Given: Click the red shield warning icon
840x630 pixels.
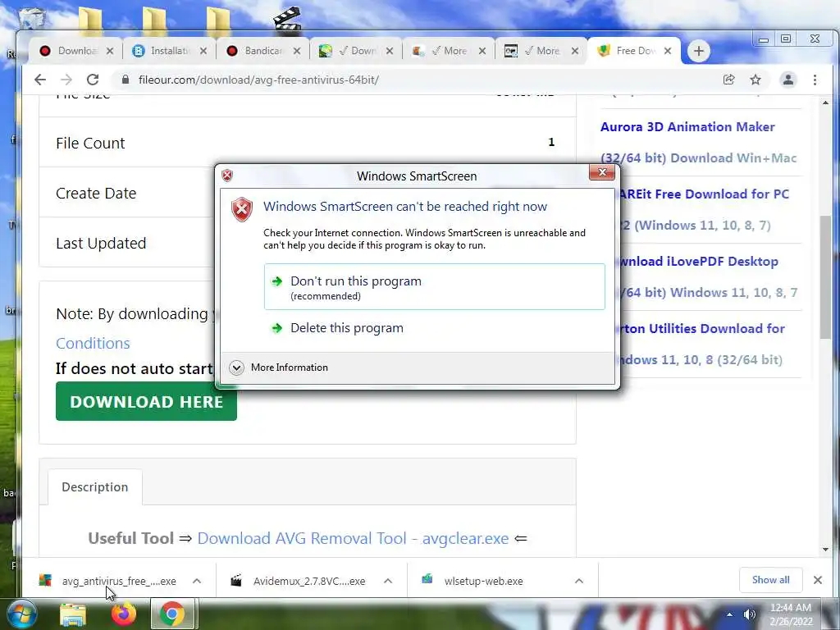Looking at the screenshot, I should pos(242,209).
